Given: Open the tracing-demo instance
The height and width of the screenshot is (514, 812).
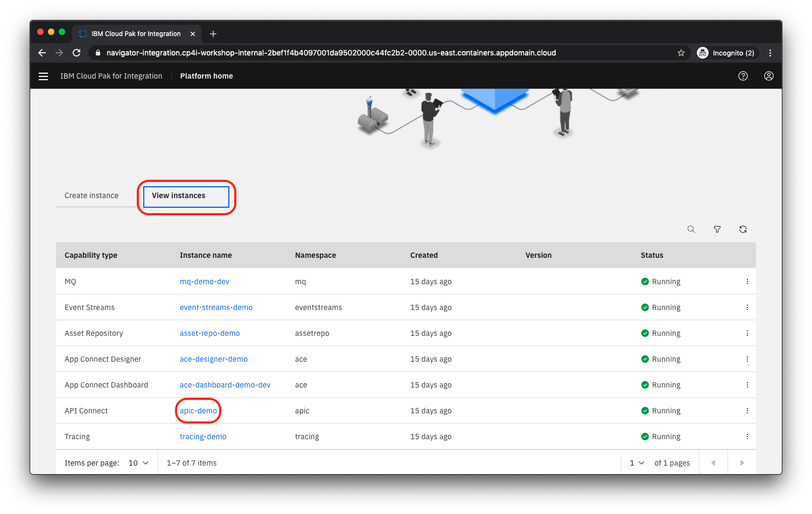Looking at the screenshot, I should (x=203, y=436).
